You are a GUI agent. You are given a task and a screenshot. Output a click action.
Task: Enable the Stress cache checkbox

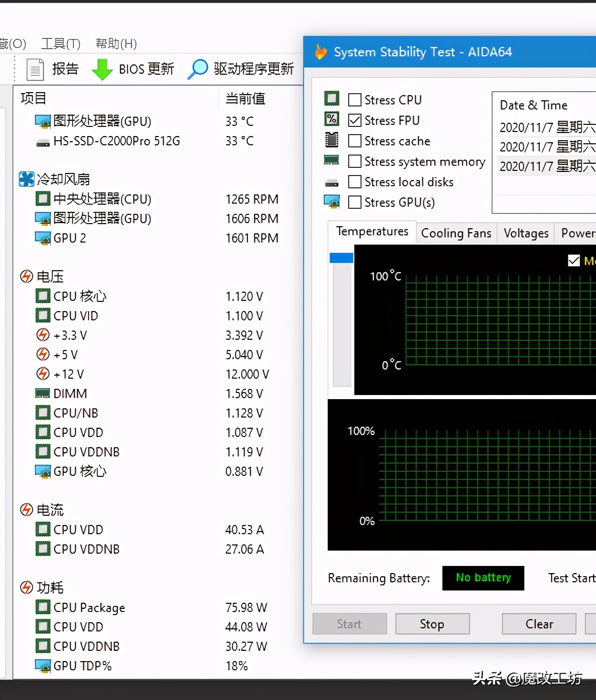pyautogui.click(x=354, y=141)
